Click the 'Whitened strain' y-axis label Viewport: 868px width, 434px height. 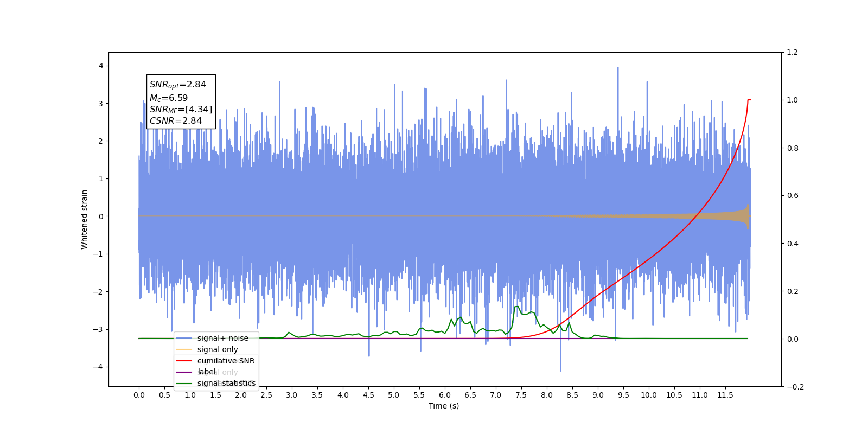click(85, 219)
